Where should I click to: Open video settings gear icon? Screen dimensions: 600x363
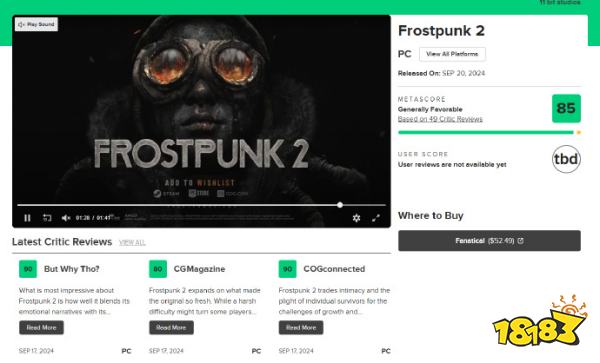pos(356,218)
